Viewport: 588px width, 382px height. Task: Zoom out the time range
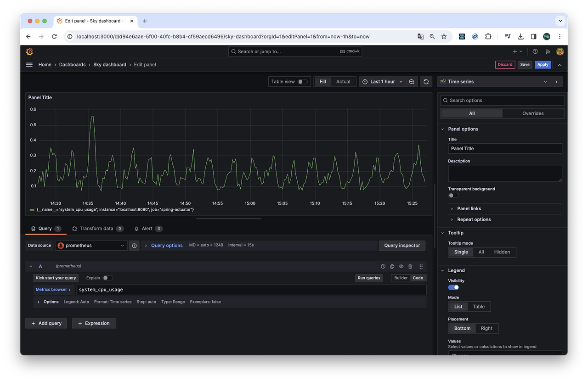click(x=412, y=82)
